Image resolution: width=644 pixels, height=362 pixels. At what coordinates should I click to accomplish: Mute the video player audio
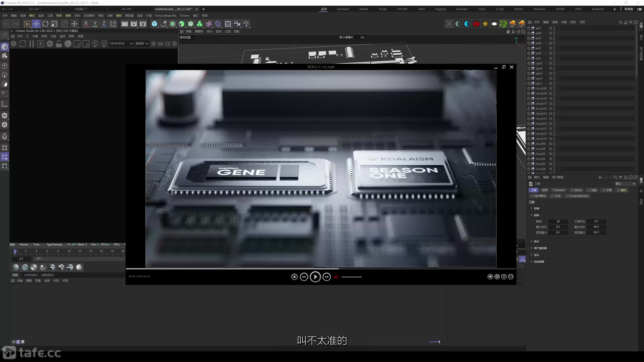[x=336, y=277]
